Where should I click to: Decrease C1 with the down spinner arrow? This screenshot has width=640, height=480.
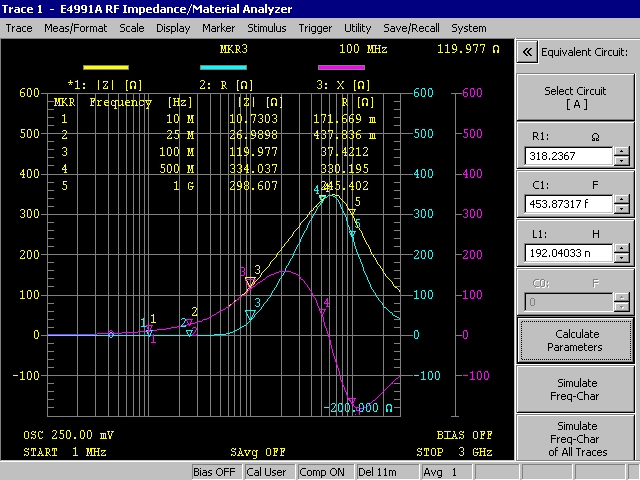pyautogui.click(x=621, y=209)
